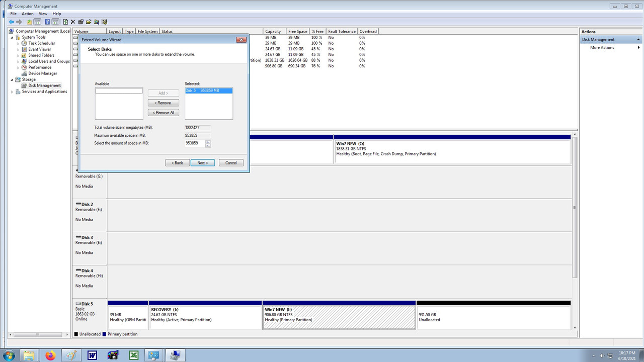Open Microsoft Excel from the taskbar
Viewport: 644px width, 362px height.
[134, 355]
